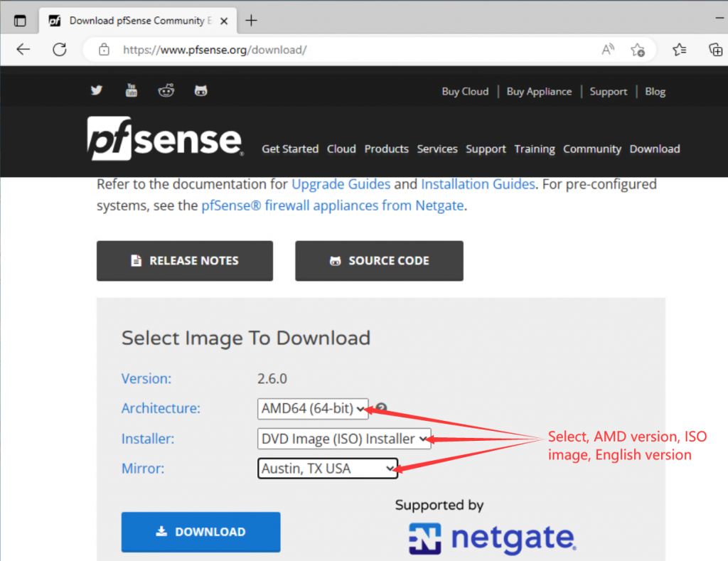Click the Reddit icon in the header
Image resolution: width=728 pixels, height=561 pixels.
pyautogui.click(x=166, y=90)
